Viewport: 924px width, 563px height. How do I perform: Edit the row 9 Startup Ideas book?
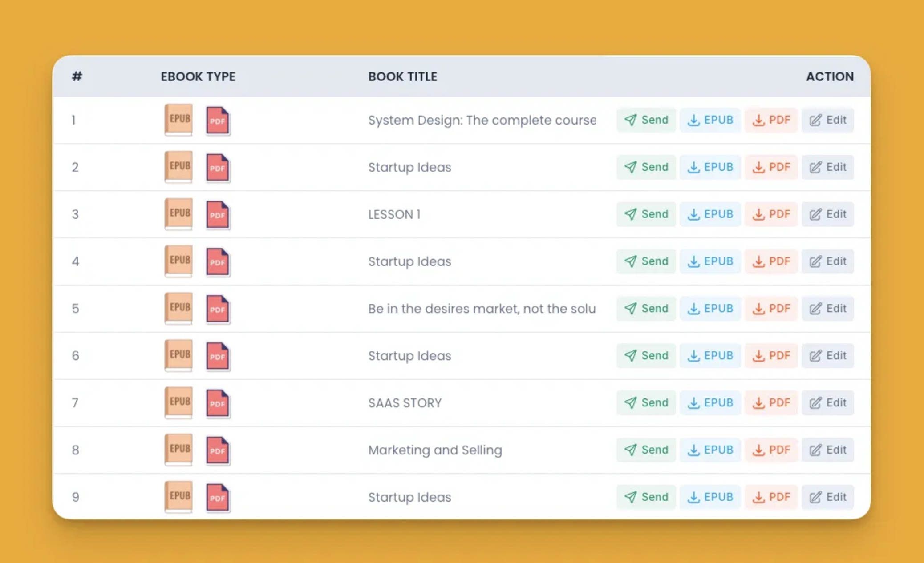coord(827,497)
